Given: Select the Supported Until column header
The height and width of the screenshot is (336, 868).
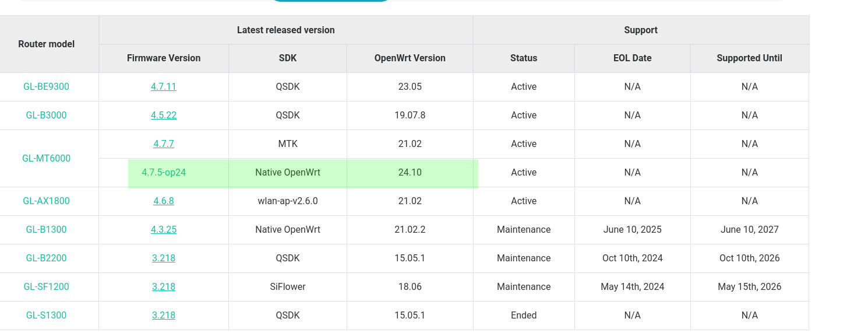Looking at the screenshot, I should click(x=749, y=58).
